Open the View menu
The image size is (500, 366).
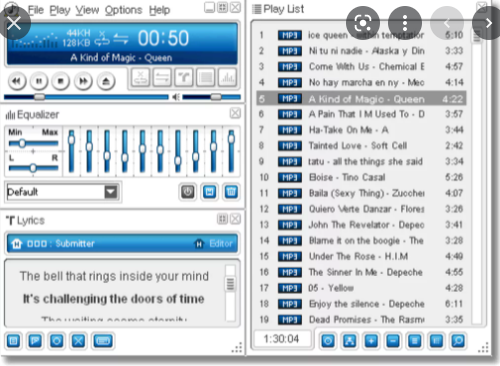pos(87,10)
